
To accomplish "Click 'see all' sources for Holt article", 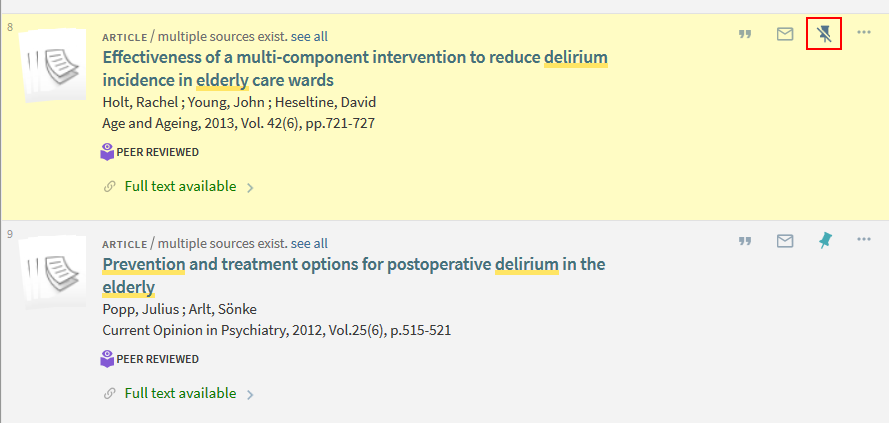I will pyautogui.click(x=309, y=36).
